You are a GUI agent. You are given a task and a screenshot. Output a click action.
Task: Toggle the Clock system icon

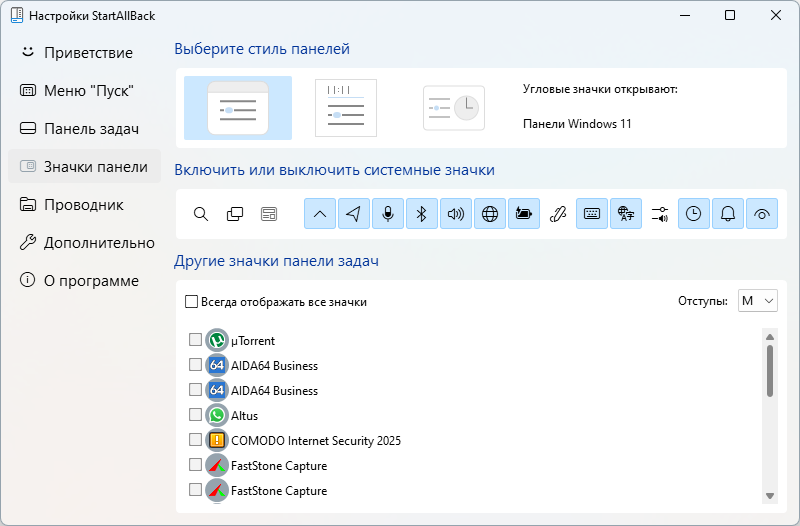pyautogui.click(x=693, y=214)
